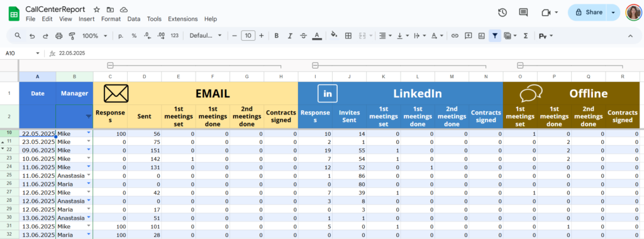Collapse the LinkedIn column group
The width and height of the screenshot is (644, 239).
315,65
